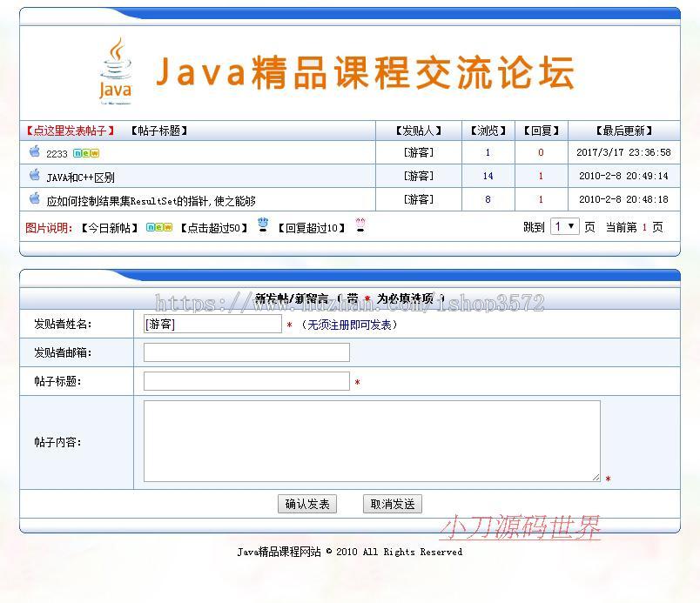The image size is (700, 603).
Task: Focus the 发贴者邮箱 email field
Action: [x=246, y=352]
